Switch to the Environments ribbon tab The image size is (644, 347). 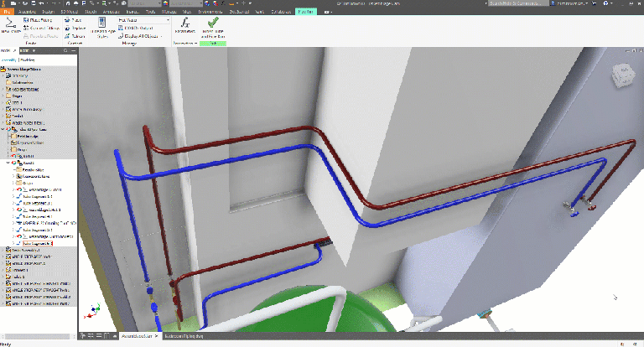[210, 12]
